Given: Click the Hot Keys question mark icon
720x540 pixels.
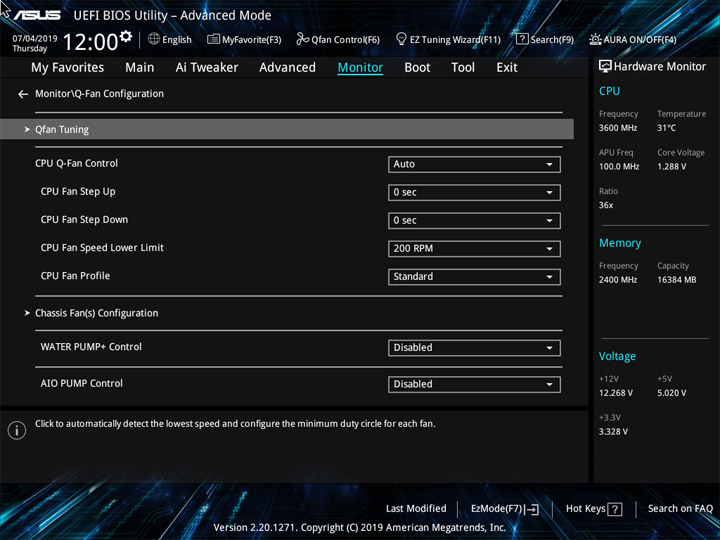Looking at the screenshot, I should [615, 509].
